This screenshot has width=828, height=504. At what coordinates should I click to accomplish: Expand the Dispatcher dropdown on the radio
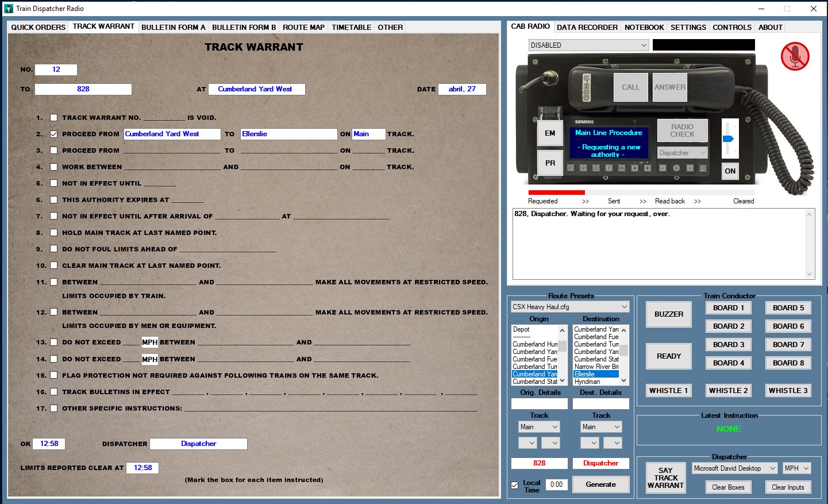pyautogui.click(x=682, y=153)
